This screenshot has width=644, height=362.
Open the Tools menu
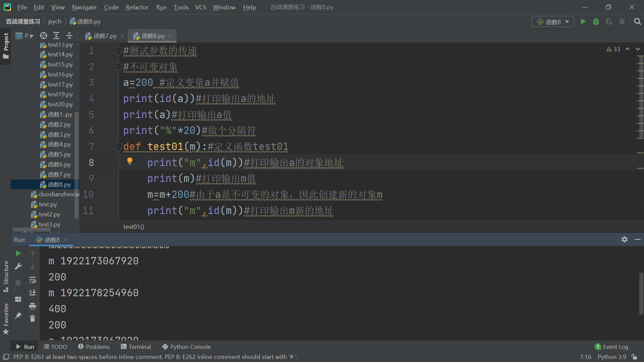(x=181, y=7)
